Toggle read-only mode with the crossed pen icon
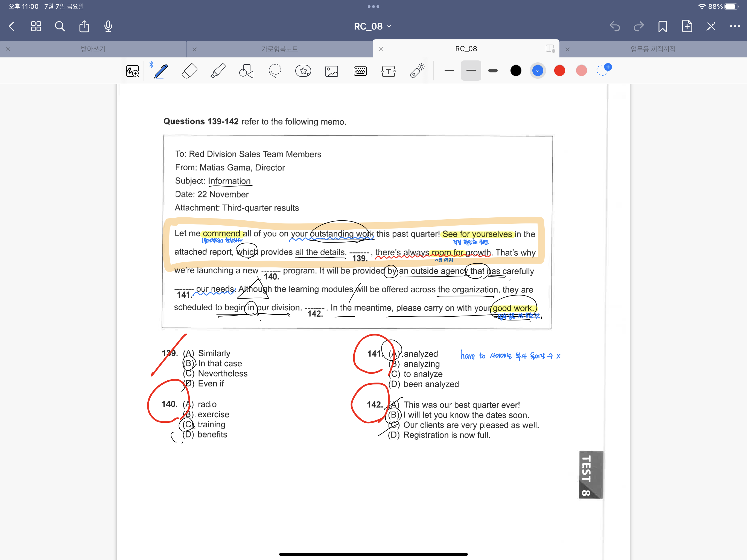Viewport: 747px width, 560px height. click(x=711, y=26)
